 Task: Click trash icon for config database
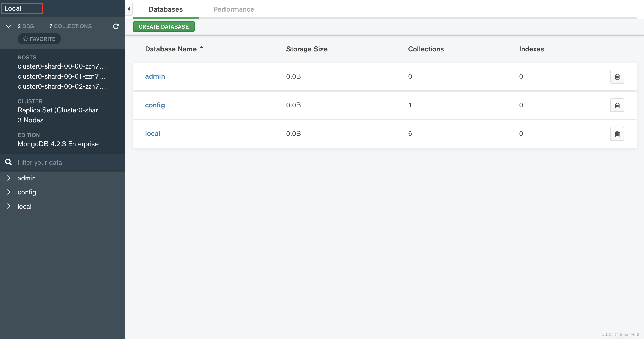tap(617, 105)
